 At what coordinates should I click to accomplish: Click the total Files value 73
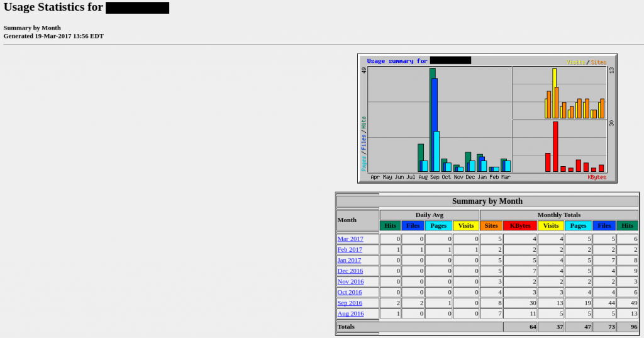pos(611,327)
